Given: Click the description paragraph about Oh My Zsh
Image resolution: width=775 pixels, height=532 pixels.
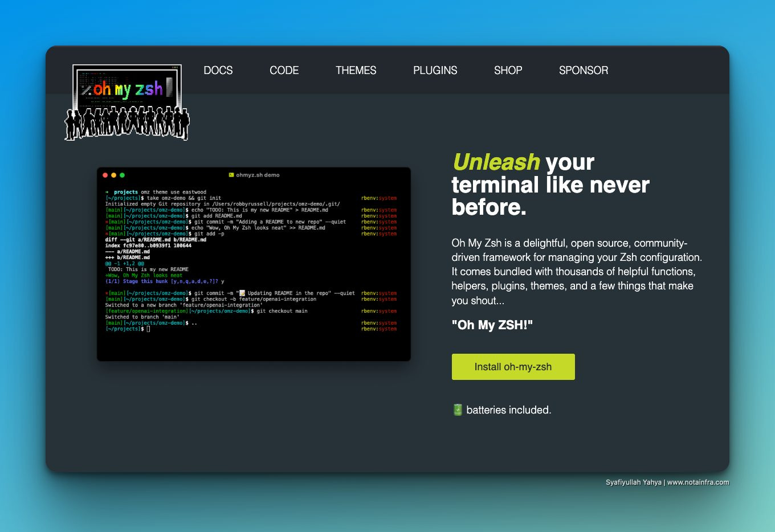Looking at the screenshot, I should (577, 272).
